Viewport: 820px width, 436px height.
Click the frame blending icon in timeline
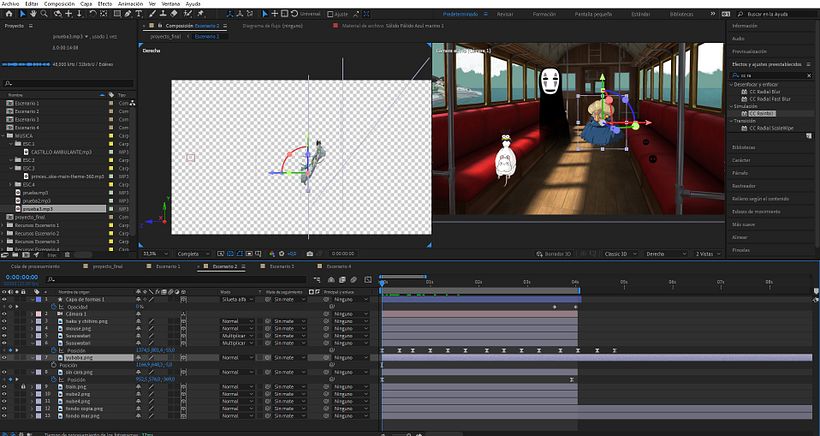(x=343, y=280)
